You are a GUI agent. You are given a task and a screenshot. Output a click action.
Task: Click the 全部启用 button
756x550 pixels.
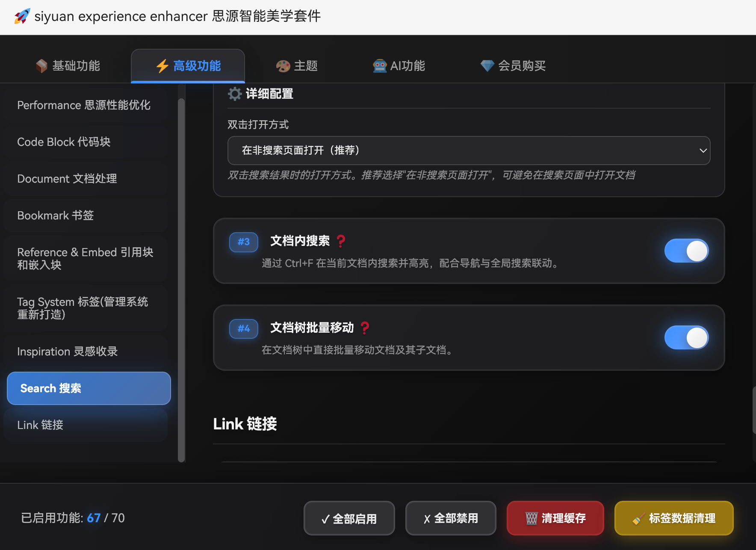click(349, 518)
